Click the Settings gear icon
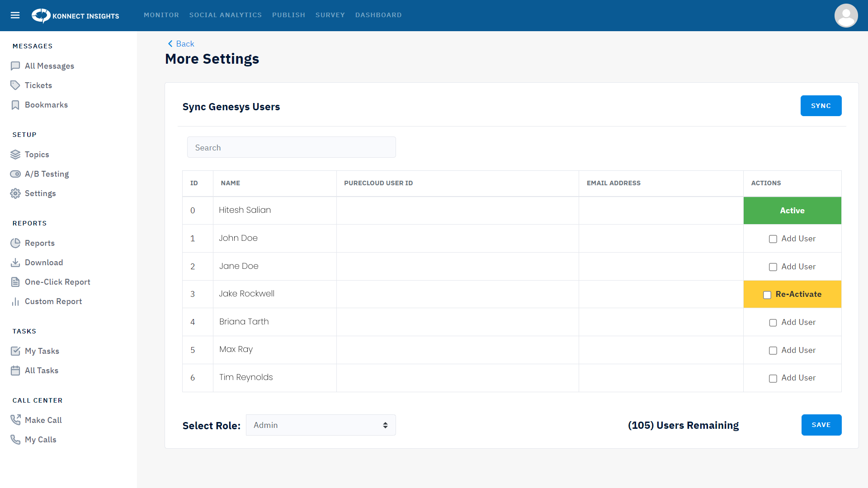This screenshot has width=868, height=488. click(x=15, y=193)
